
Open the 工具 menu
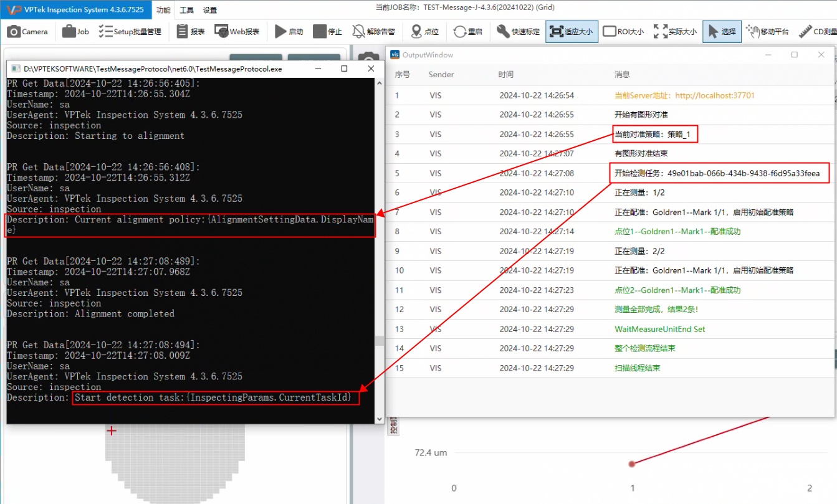pyautogui.click(x=186, y=10)
